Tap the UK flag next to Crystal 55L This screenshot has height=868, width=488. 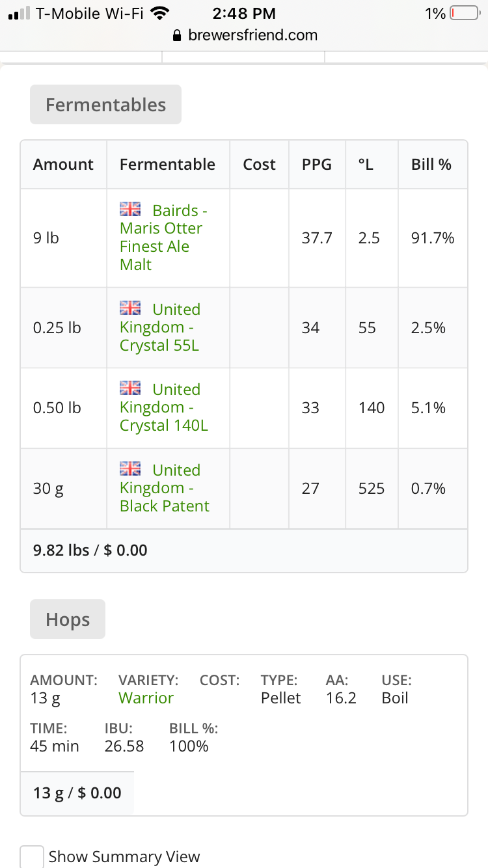click(x=130, y=308)
